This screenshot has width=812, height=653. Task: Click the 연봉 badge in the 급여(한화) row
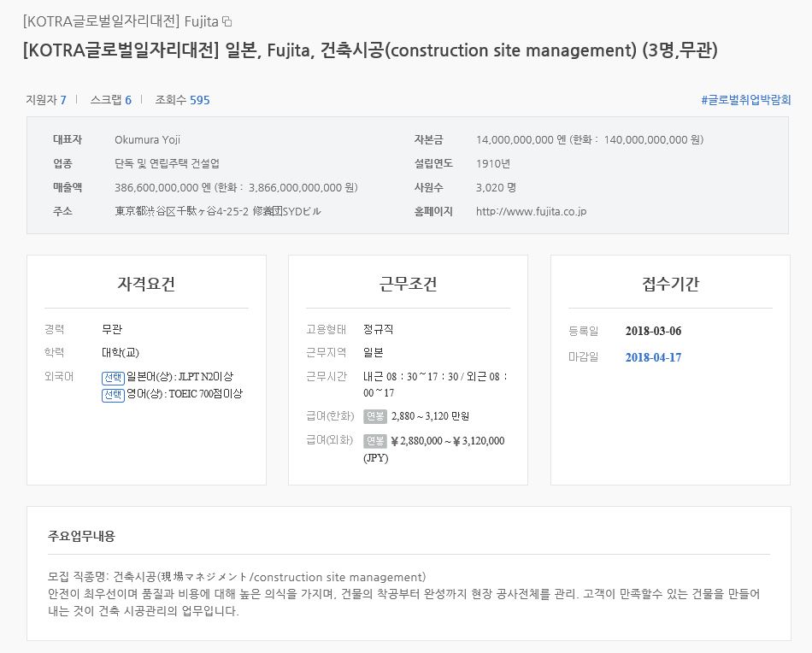(375, 416)
